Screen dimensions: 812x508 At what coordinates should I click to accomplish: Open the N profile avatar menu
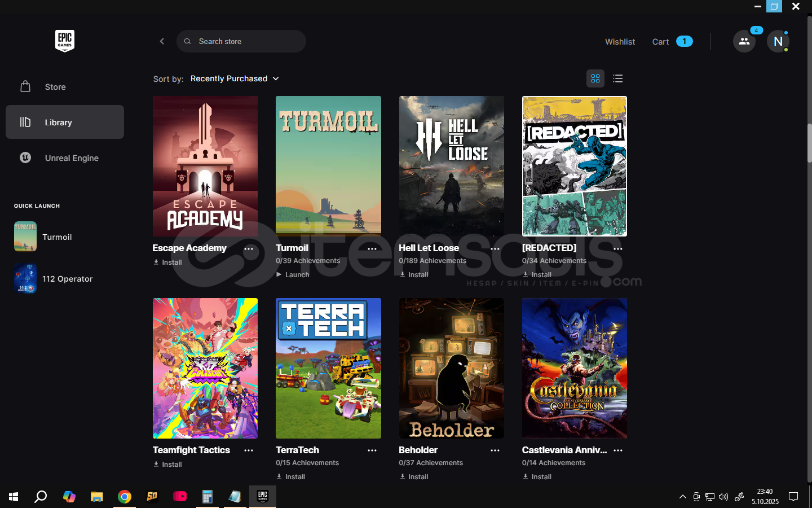(778, 41)
